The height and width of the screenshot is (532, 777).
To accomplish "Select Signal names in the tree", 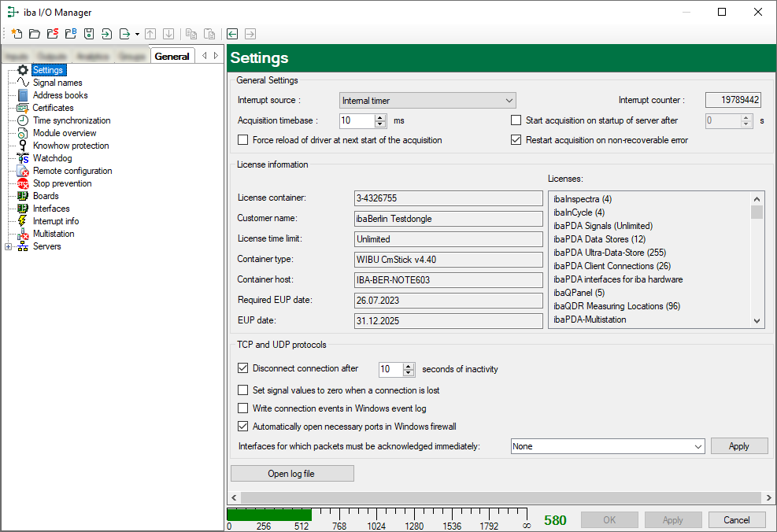I will (x=57, y=83).
